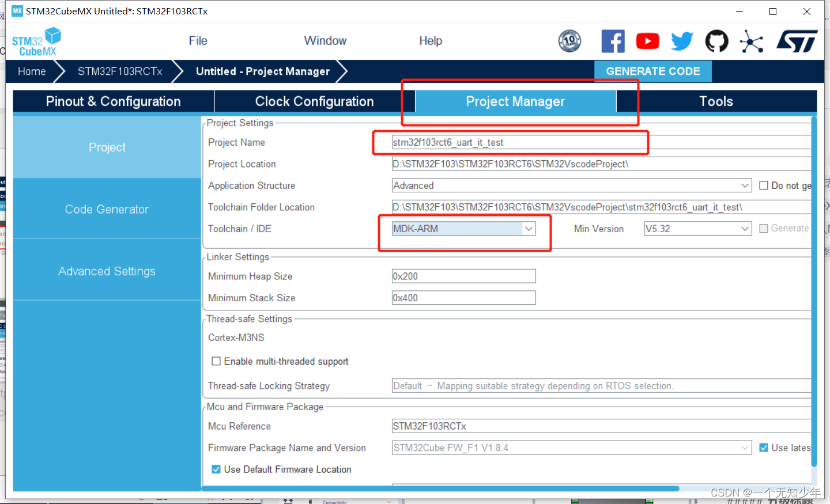Click the Toolchain / IDE label

(240, 229)
